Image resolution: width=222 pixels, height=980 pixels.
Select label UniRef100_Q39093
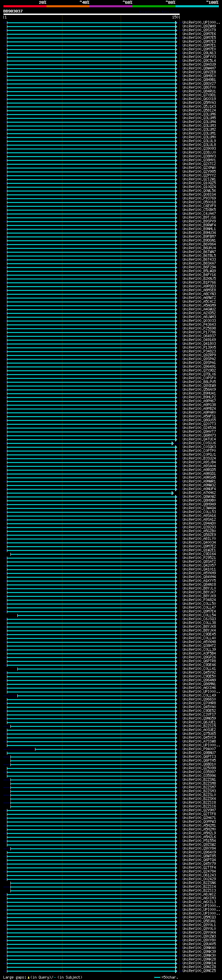coord(199,149)
